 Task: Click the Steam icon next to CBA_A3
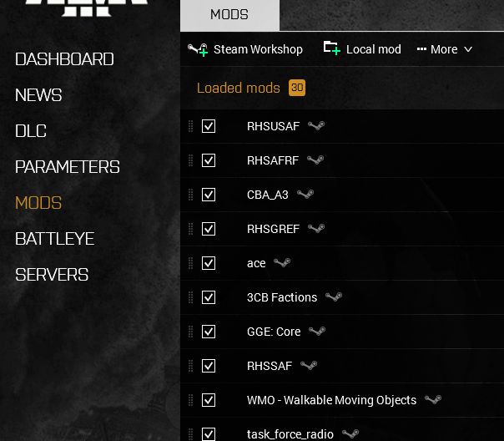coord(305,195)
